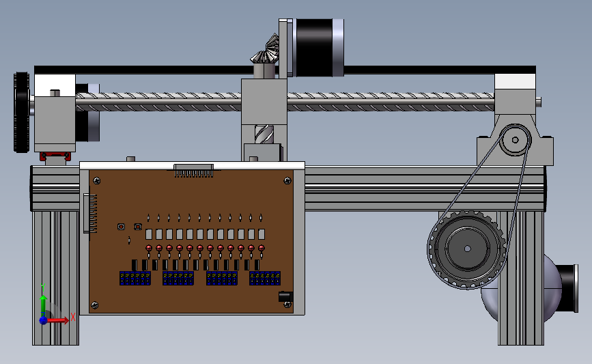Select the leftmost blue terminal block
The width and height of the screenshot is (592, 364).
pos(135,278)
